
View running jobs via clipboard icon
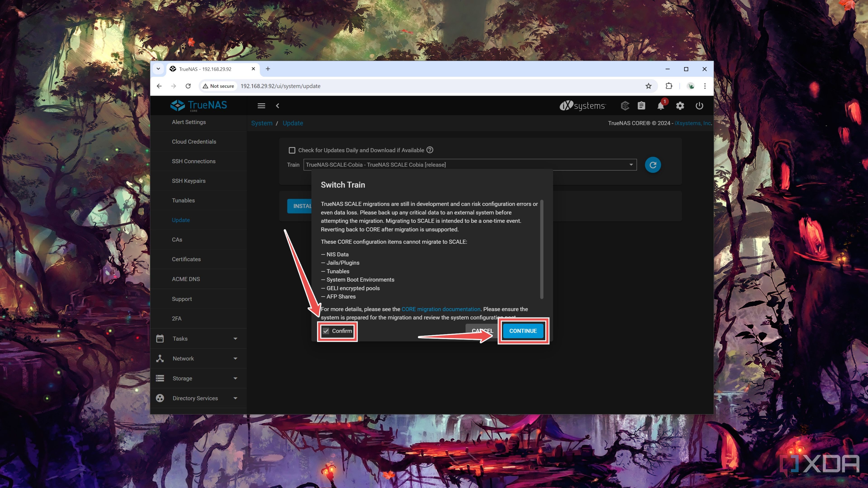tap(641, 106)
